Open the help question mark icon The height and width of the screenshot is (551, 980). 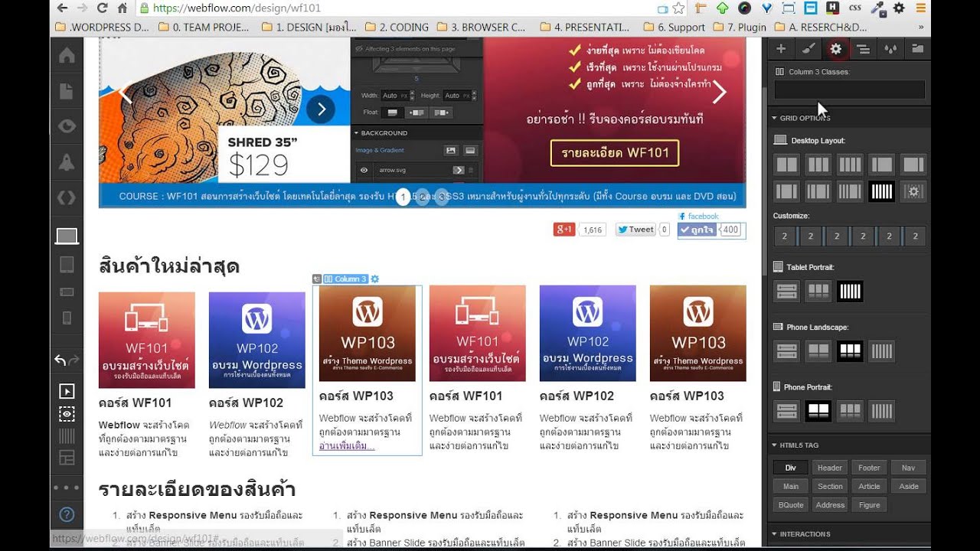[67, 514]
